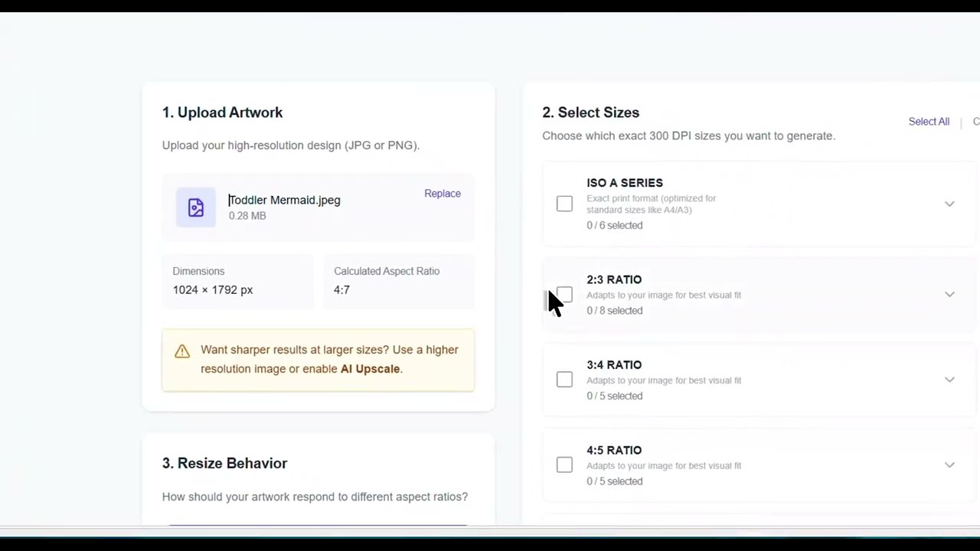Click the 0 / 6 selected count

pyautogui.click(x=615, y=225)
